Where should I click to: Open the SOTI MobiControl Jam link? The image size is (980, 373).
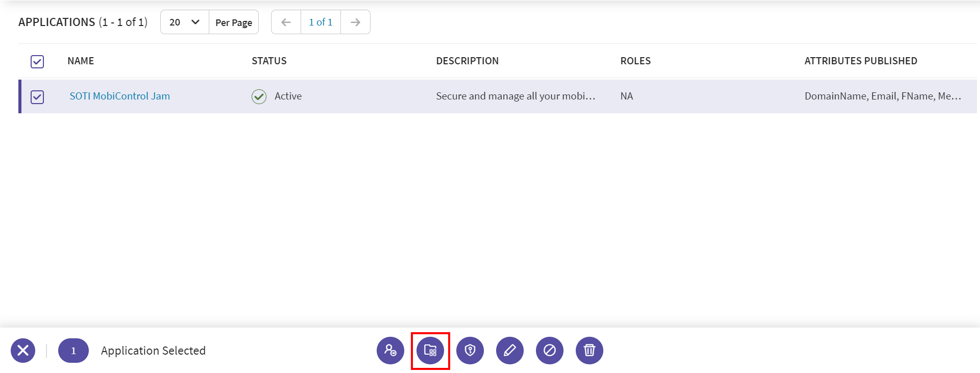coord(120,96)
